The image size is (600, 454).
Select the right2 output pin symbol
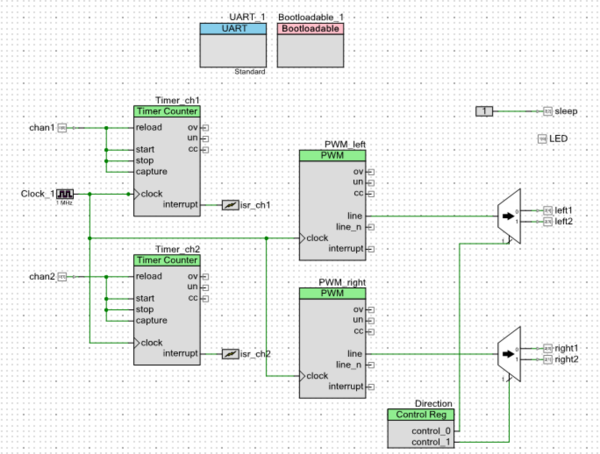(548, 359)
